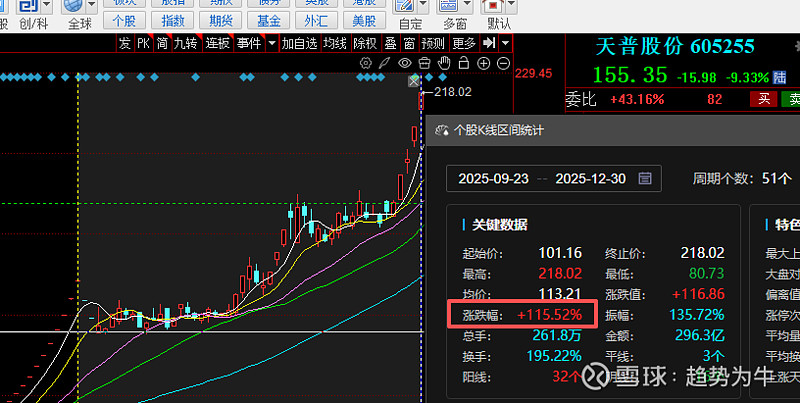Open the PK comparison item
800x403 pixels.
pos(143,43)
